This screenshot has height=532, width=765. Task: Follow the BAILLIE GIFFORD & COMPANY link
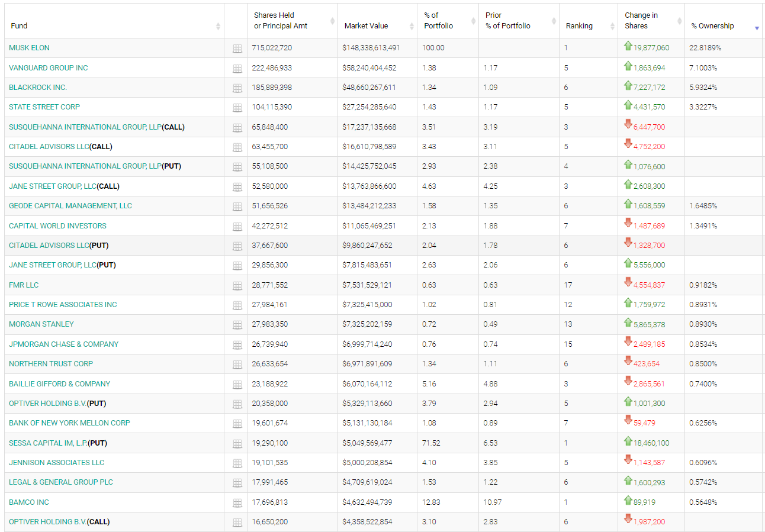click(59, 384)
